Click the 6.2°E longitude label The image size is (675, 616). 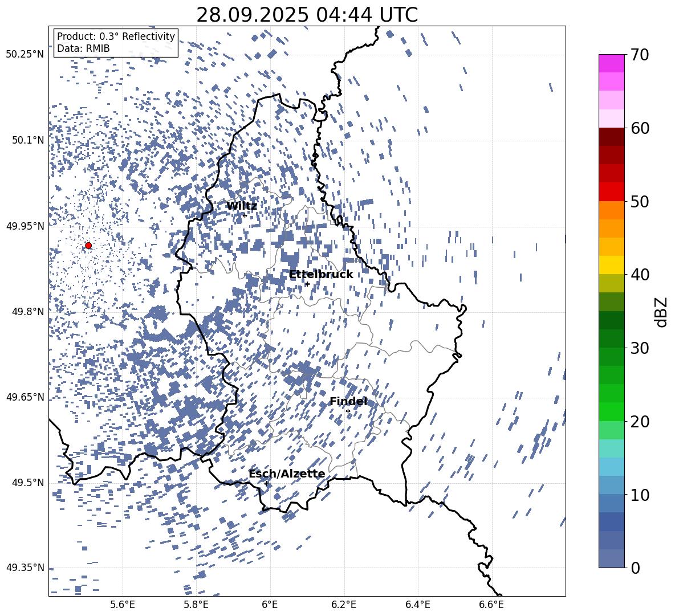(344, 605)
